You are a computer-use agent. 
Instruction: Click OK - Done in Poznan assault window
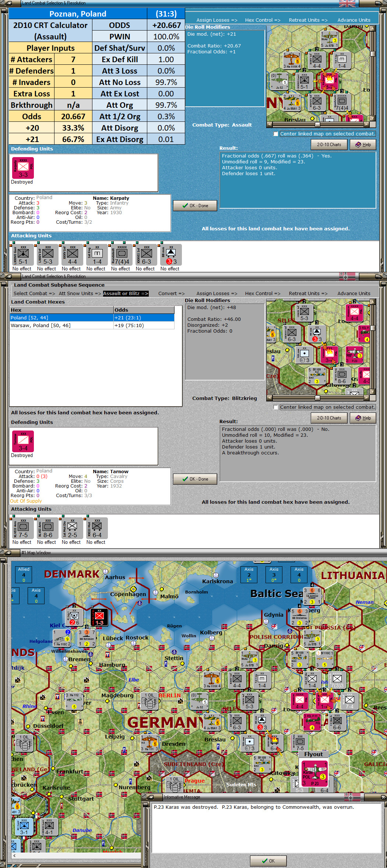tap(195, 206)
